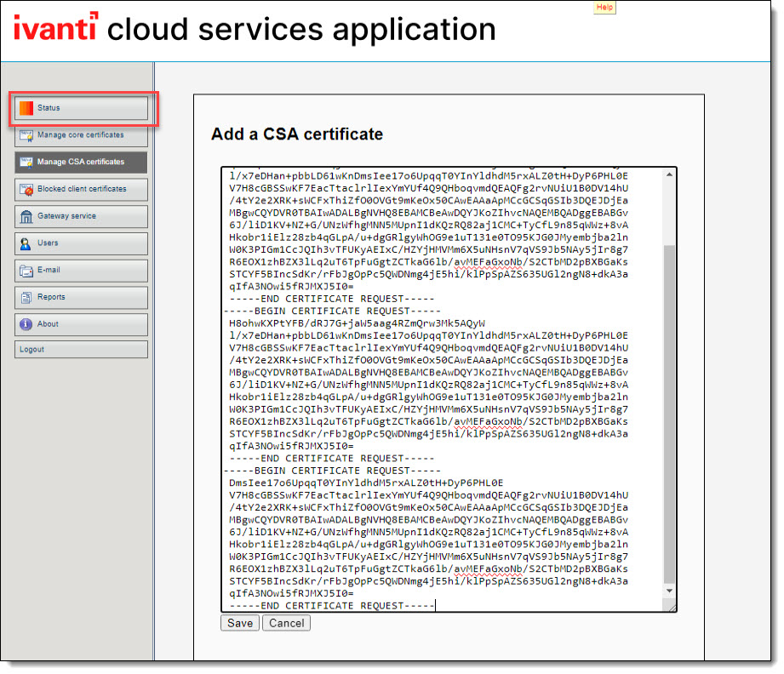Click the Users person icon
The height and width of the screenshot is (674, 784).
point(26,243)
